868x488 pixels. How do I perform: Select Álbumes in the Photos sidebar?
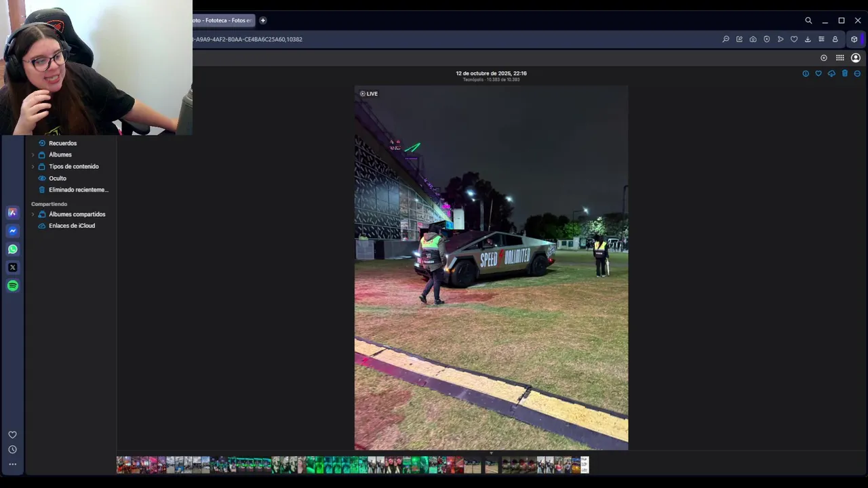tap(60, 155)
